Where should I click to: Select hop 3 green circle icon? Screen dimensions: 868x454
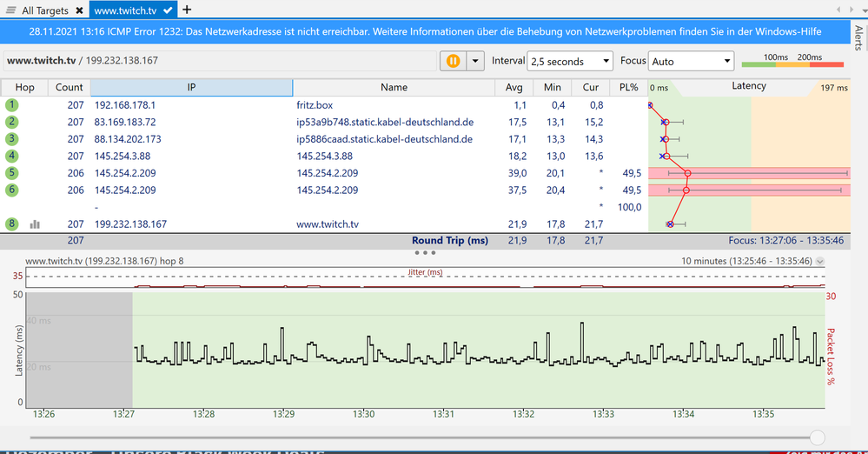click(11, 139)
